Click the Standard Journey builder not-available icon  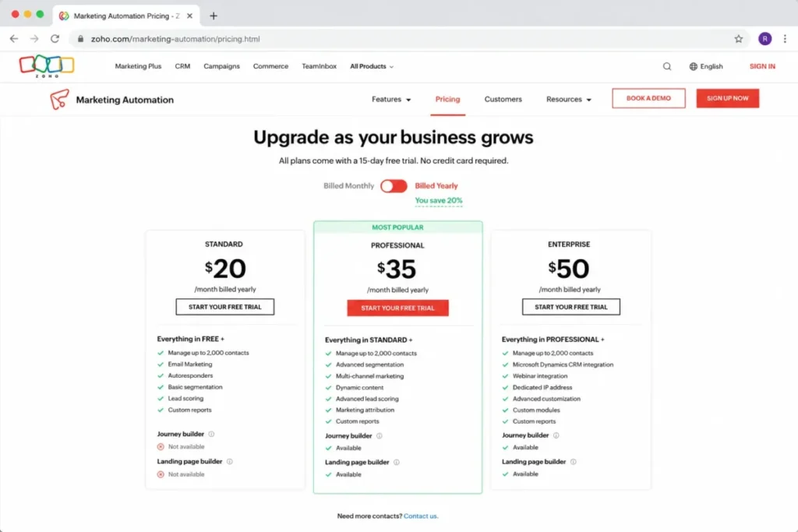tap(161, 446)
